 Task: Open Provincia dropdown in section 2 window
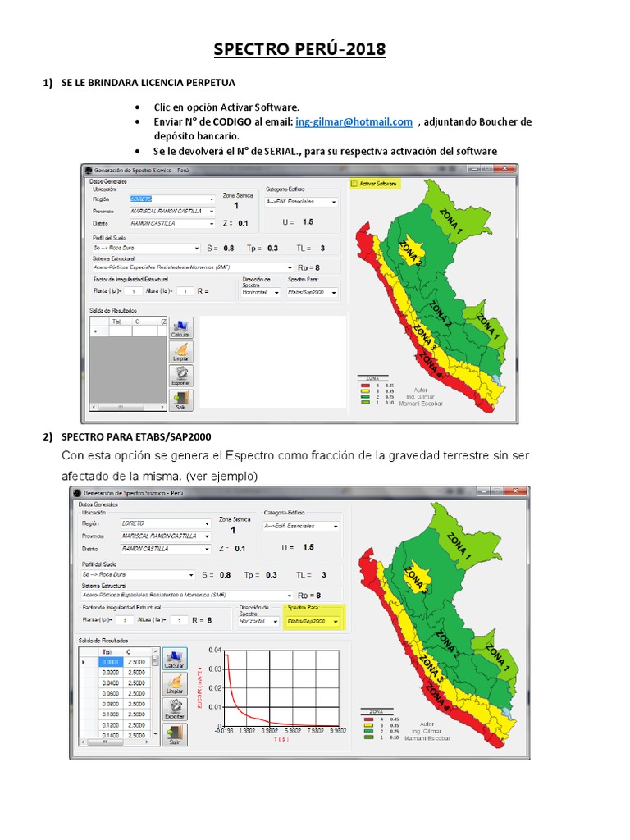[166, 536]
